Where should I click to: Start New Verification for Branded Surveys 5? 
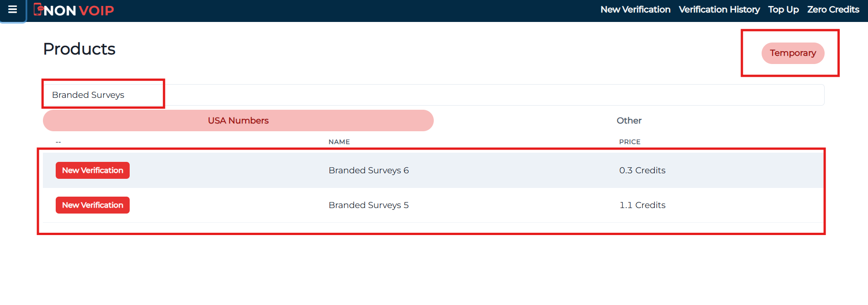tap(93, 205)
